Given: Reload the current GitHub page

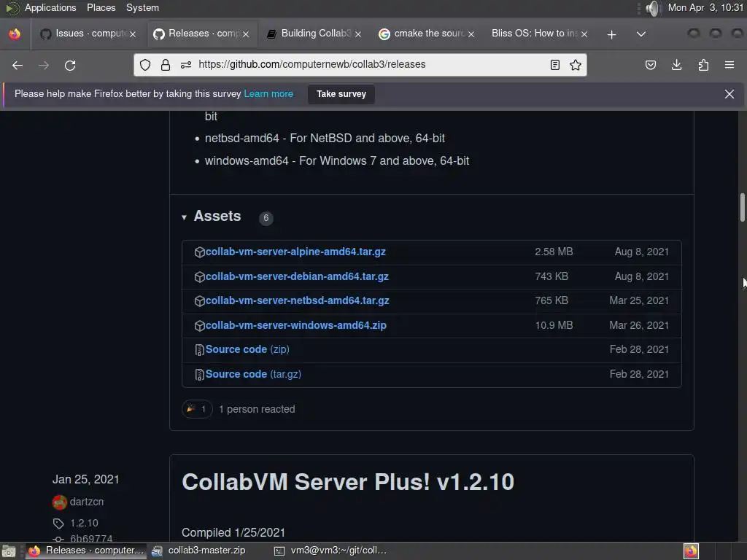Looking at the screenshot, I should (70, 65).
